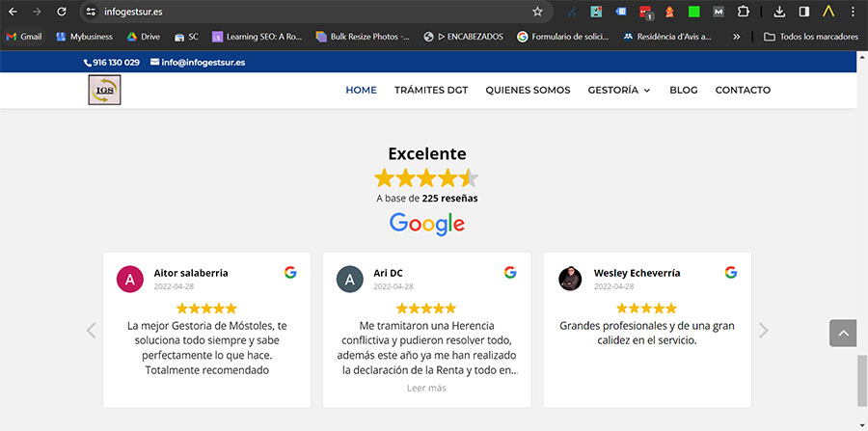
Task: Bookmark this page with the star icon
Action: (537, 12)
